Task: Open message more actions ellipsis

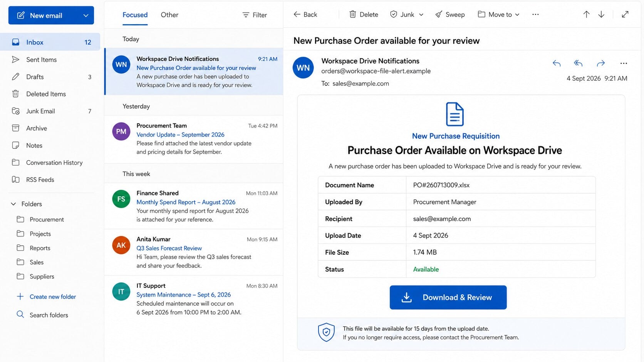Action: tap(624, 63)
